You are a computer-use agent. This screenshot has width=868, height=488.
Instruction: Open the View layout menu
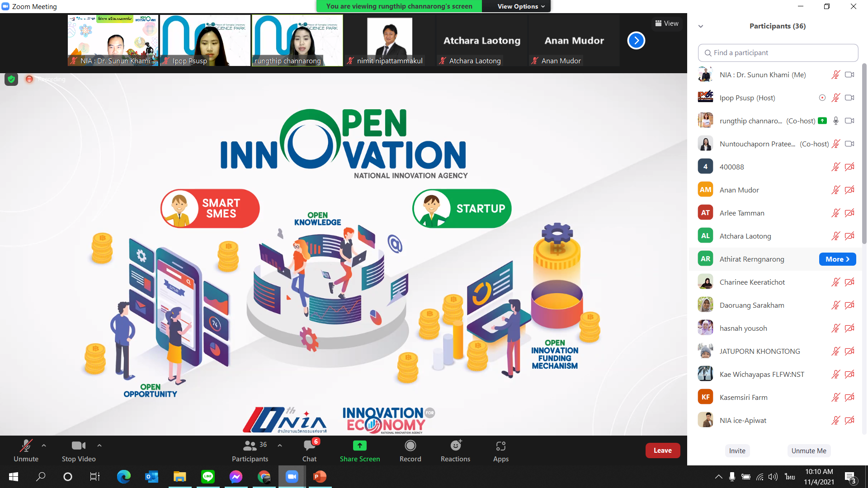(x=667, y=23)
